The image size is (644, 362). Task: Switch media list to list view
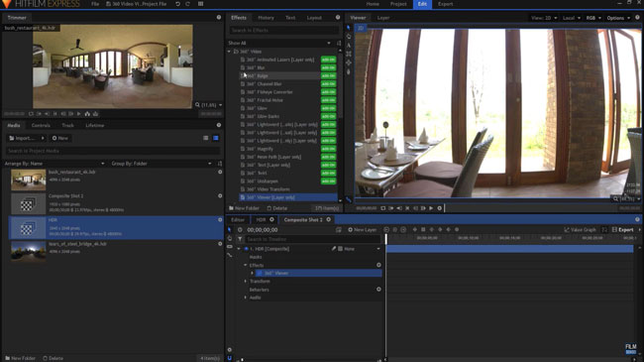[x=206, y=138]
